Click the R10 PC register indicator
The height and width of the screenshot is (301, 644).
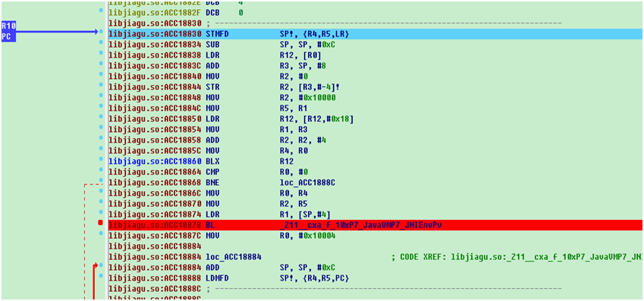click(x=8, y=32)
